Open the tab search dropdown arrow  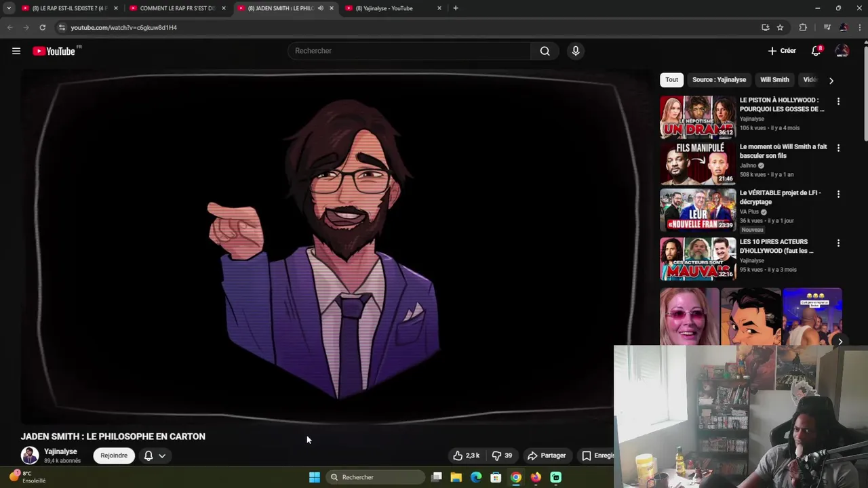pyautogui.click(x=9, y=8)
